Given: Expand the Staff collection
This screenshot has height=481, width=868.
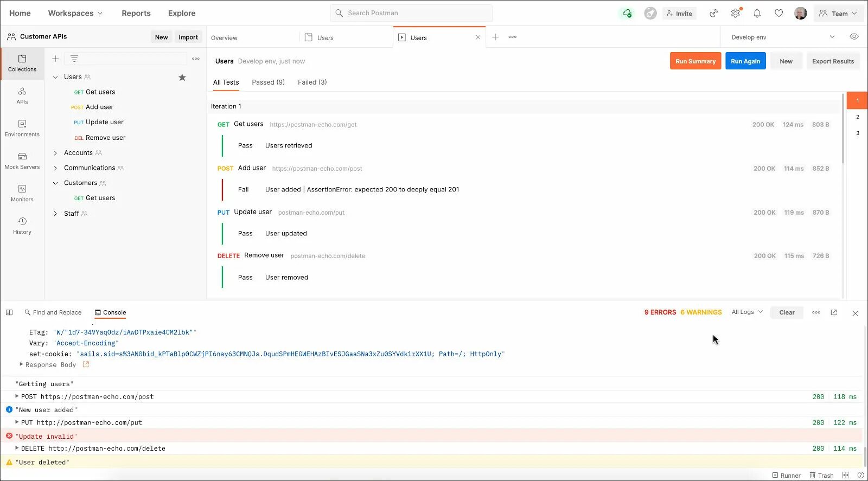Looking at the screenshot, I should 55,214.
